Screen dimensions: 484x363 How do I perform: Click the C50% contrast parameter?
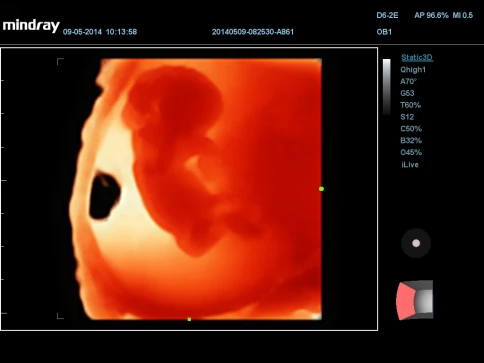411,129
